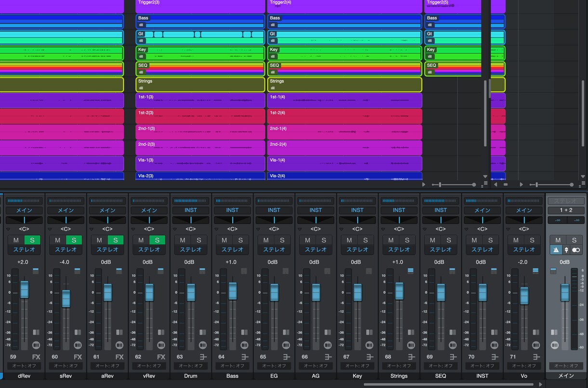Open the round channel editor icon on メイン channel
The height and width of the screenshot is (388, 588).
click(x=555, y=345)
